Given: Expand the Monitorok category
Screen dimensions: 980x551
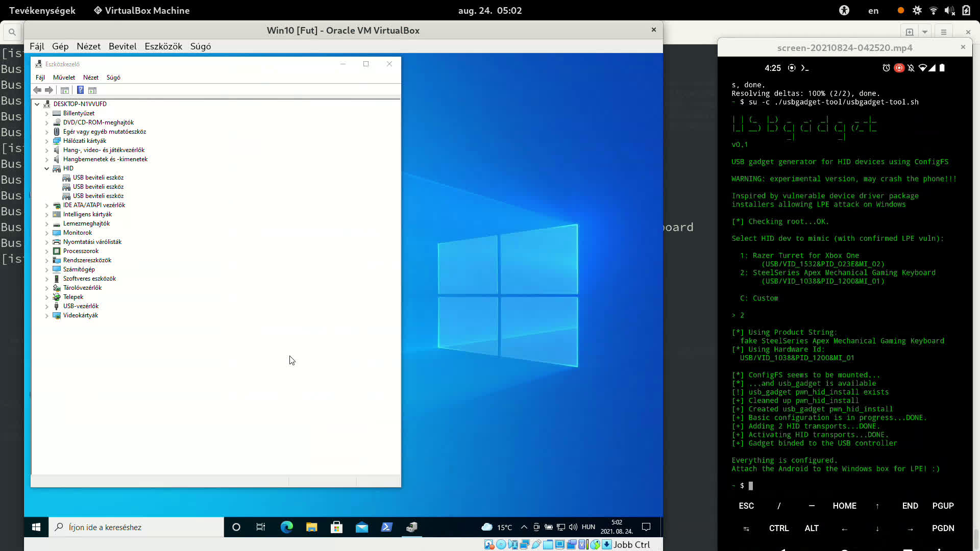Looking at the screenshot, I should [47, 233].
